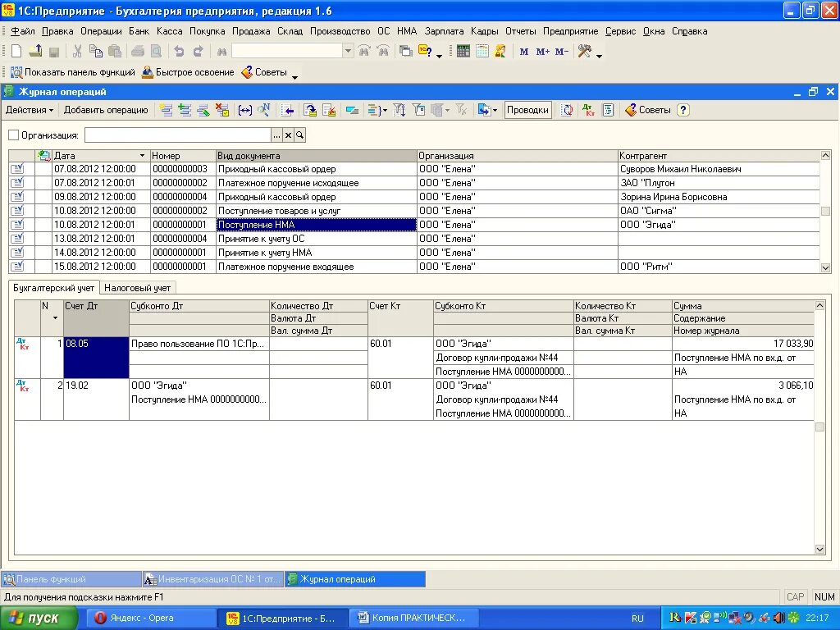Click the unpost document icon with red X

[x=329, y=111]
